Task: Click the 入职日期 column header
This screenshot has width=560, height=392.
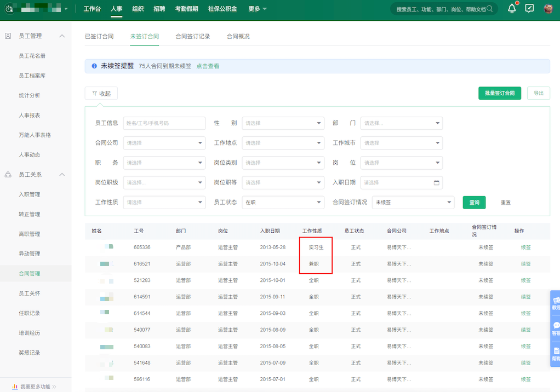Action: click(270, 231)
